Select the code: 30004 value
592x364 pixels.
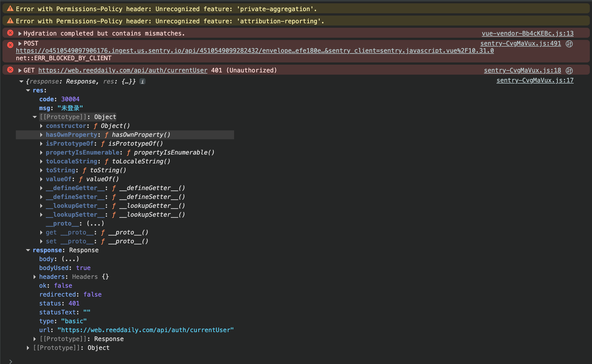click(x=70, y=99)
